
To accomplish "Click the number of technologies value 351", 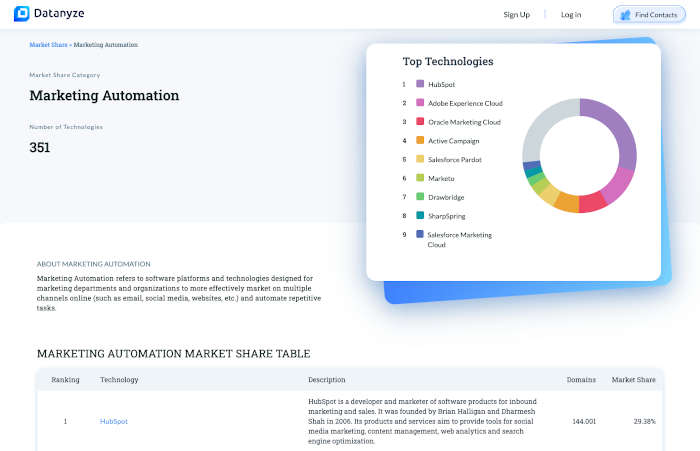I will (40, 147).
